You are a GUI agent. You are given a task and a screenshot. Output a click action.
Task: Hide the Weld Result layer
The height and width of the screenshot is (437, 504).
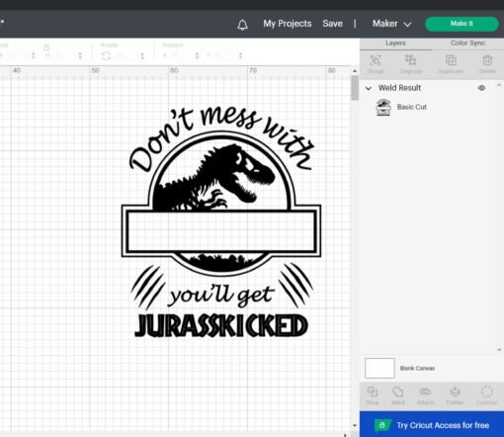click(481, 88)
